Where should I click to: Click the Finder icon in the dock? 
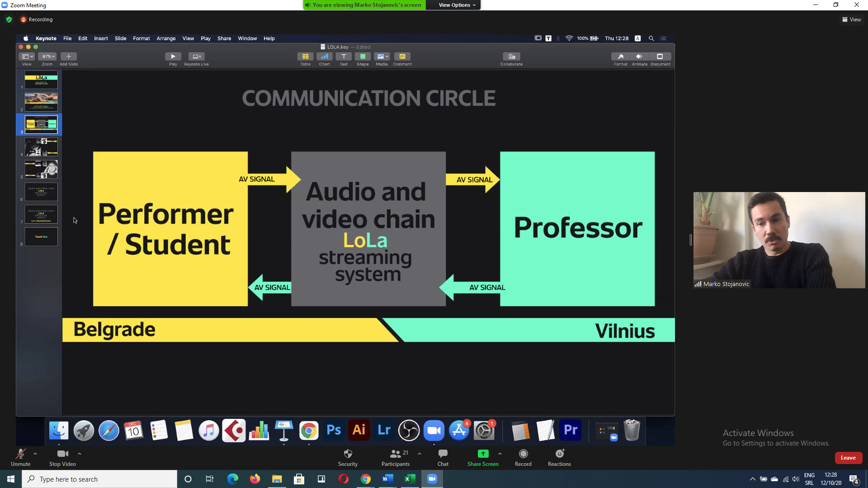pyautogui.click(x=59, y=430)
